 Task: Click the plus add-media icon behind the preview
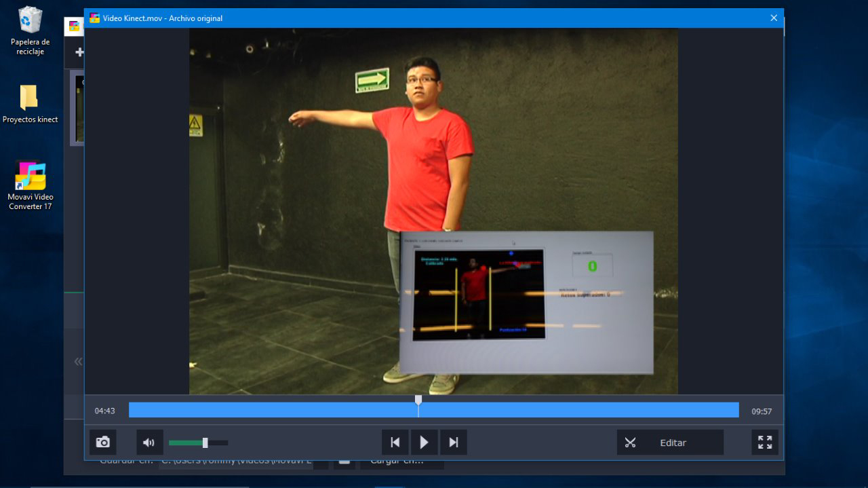coord(79,52)
